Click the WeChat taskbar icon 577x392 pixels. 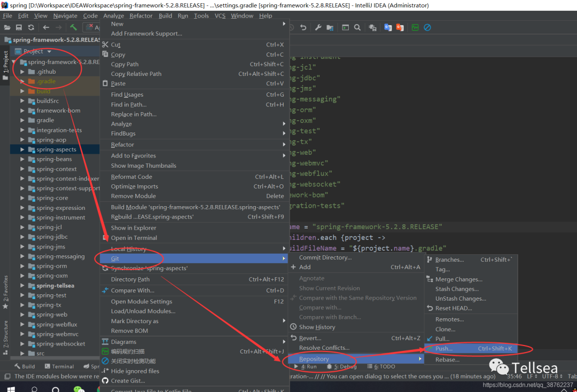[79, 389]
